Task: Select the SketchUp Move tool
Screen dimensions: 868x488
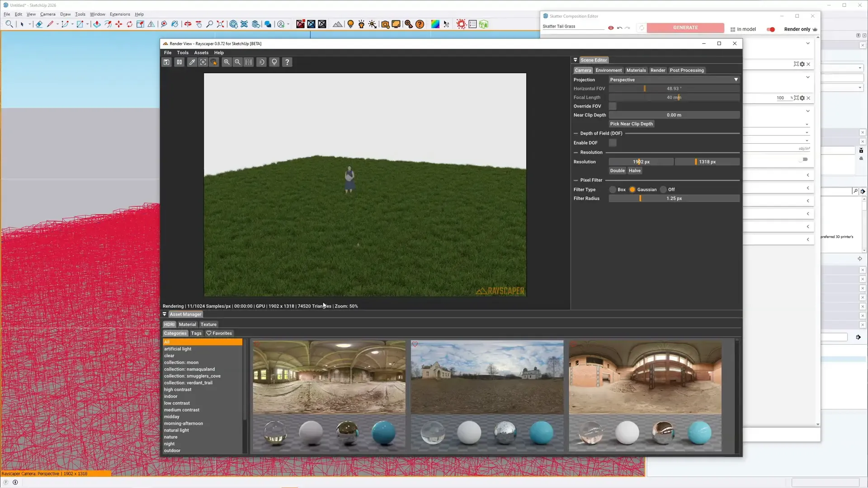Action: click(x=119, y=24)
